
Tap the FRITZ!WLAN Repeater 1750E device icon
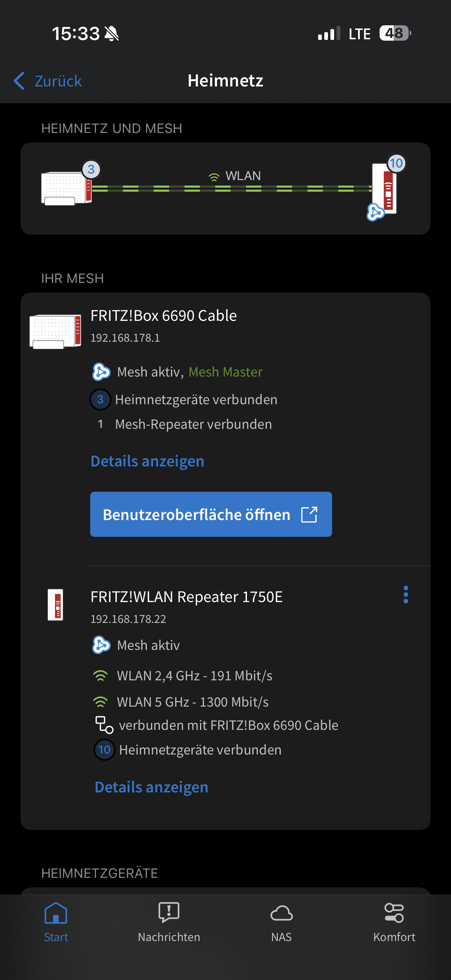tap(55, 604)
